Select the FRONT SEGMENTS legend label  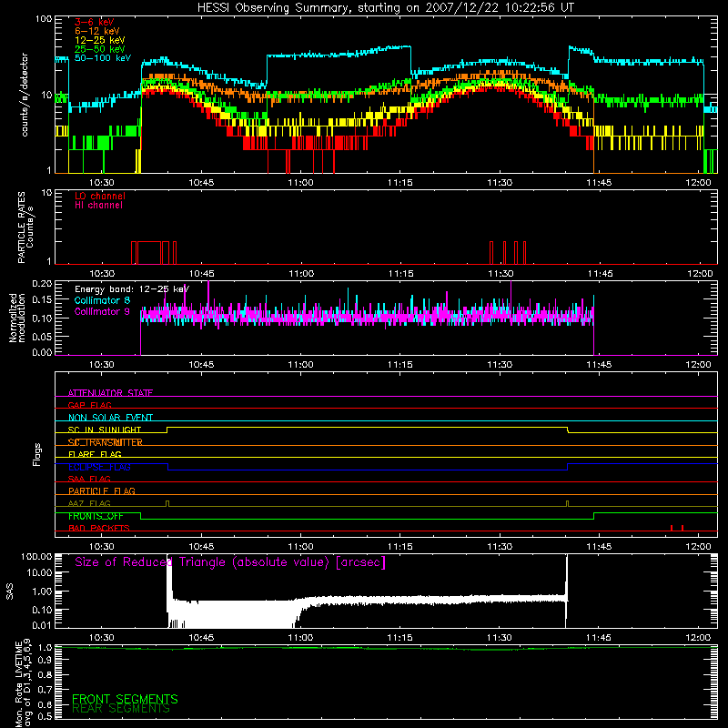tap(125, 699)
